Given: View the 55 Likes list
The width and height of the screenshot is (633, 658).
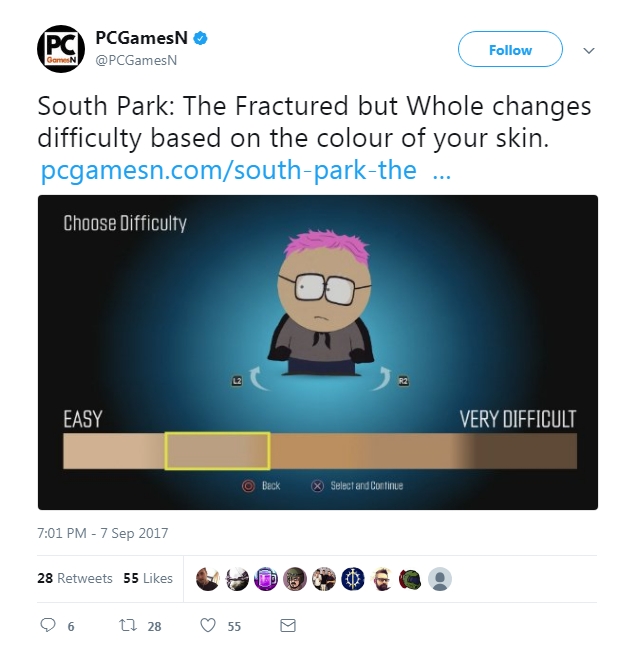Looking at the screenshot, I should tap(148, 578).
